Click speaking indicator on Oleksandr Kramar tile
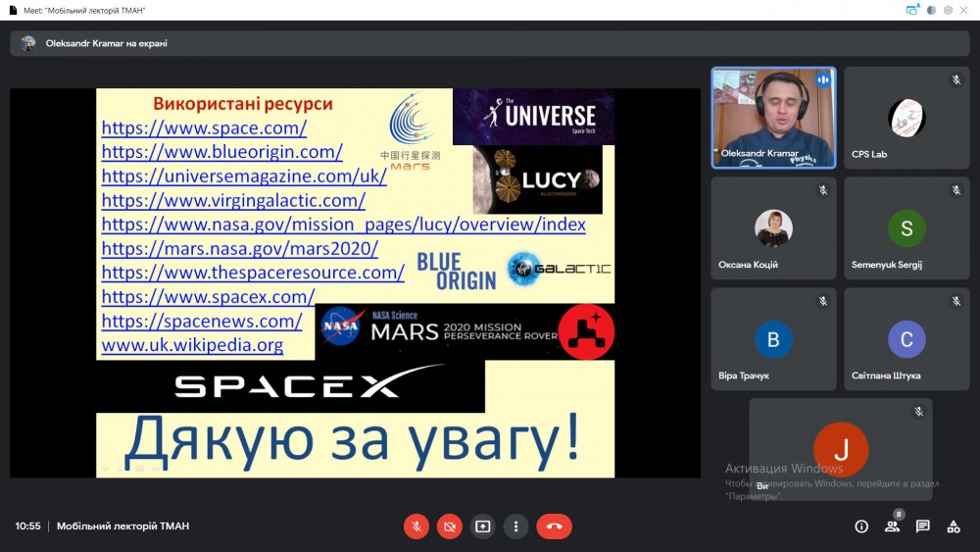980x552 pixels. coord(823,79)
